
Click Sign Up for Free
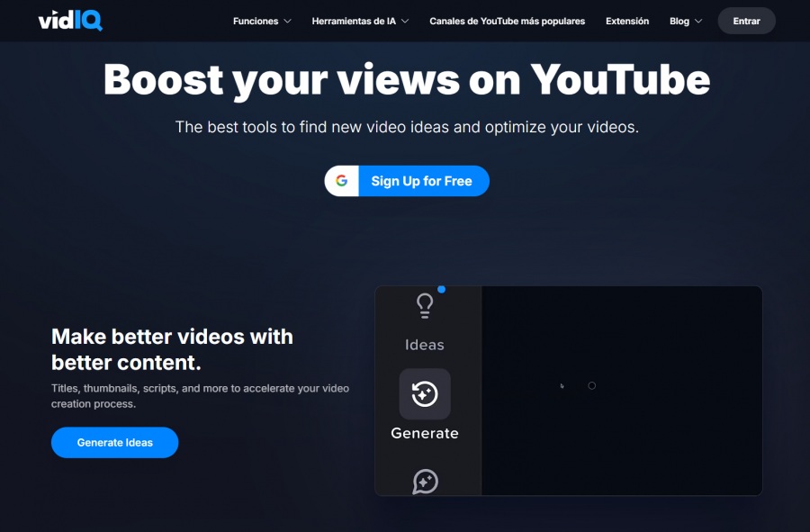(x=421, y=181)
